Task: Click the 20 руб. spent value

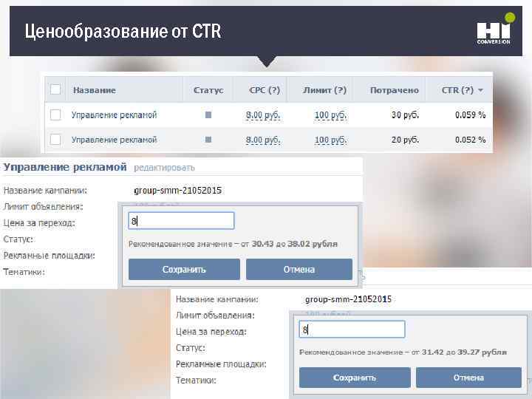Action: (405, 140)
